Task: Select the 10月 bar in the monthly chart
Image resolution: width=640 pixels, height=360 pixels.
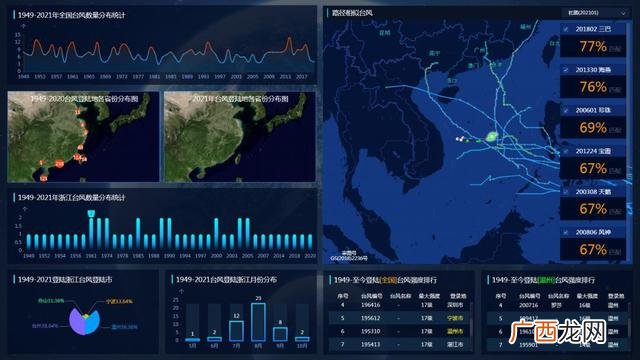Action: (x=302, y=339)
